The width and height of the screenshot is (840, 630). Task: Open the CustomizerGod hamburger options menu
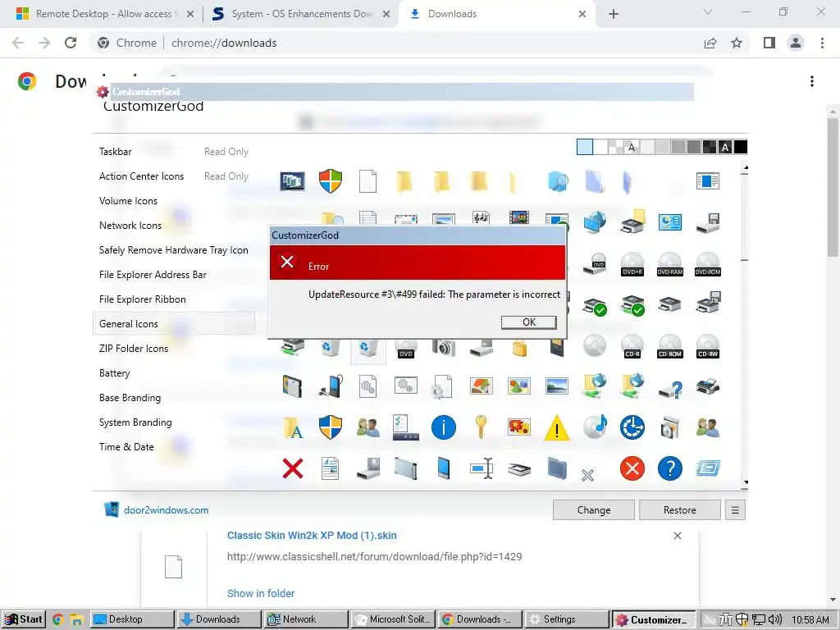[x=735, y=510]
